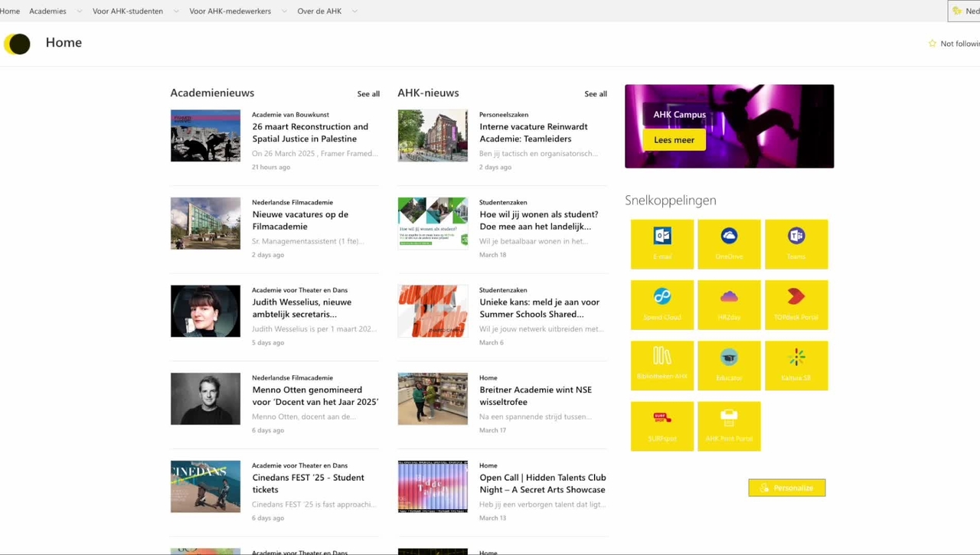Open the language selector at top right
Screen dimensions: 980x555
click(x=964, y=11)
